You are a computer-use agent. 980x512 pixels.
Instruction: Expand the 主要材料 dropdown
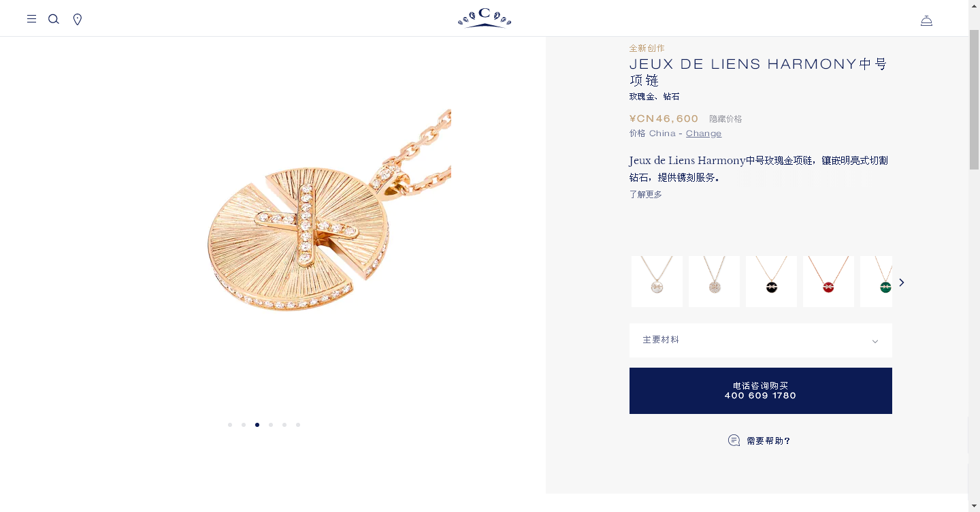(760, 340)
